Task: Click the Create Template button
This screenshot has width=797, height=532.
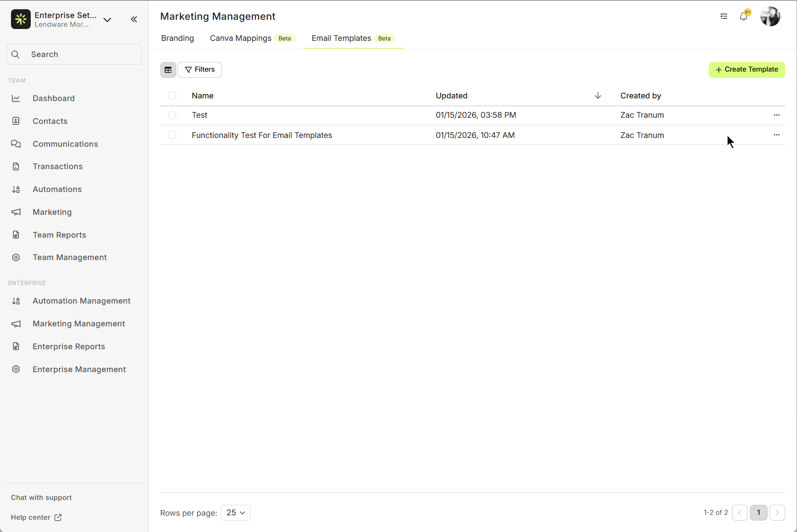Action: point(746,70)
